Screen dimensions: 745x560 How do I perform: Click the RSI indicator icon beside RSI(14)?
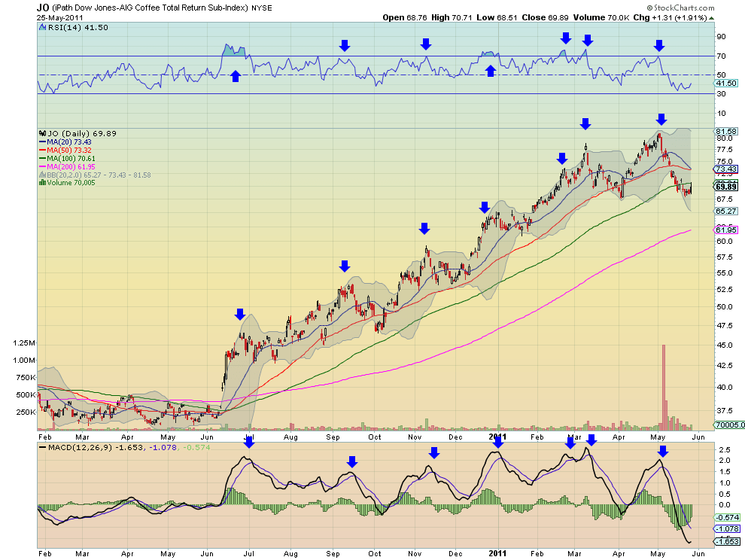click(43, 28)
